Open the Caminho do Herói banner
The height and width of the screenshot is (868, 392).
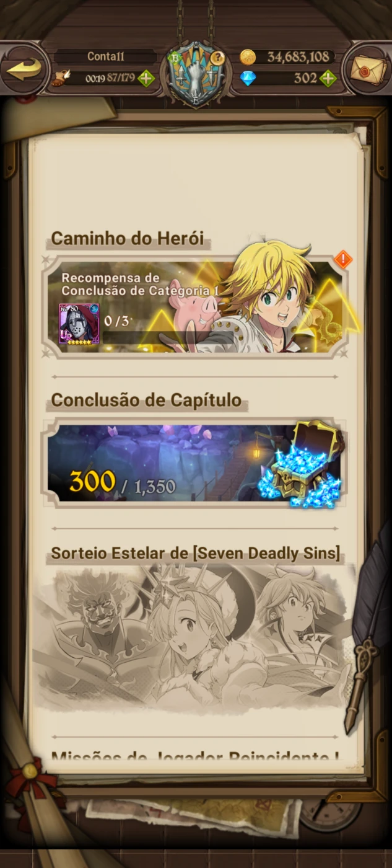[x=196, y=307]
